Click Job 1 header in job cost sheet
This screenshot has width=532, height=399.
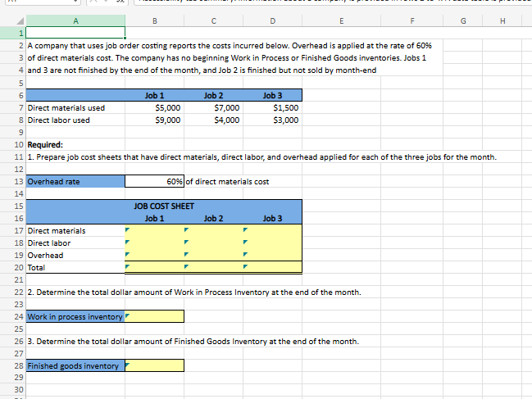(155, 218)
